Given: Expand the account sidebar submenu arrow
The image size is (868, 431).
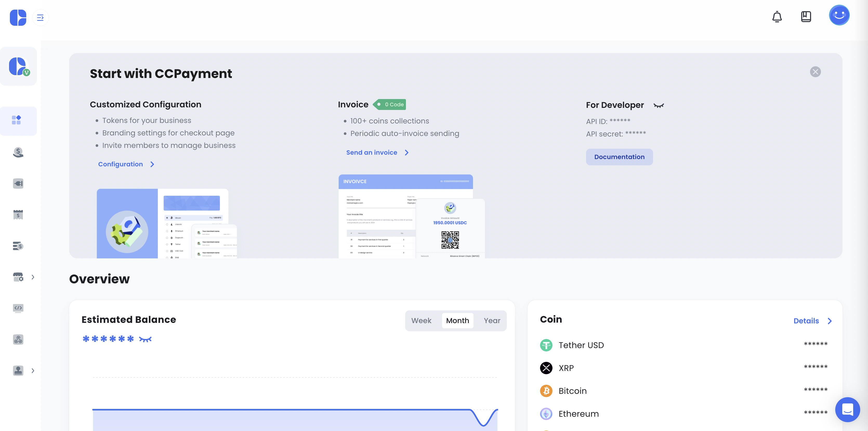Looking at the screenshot, I should (33, 371).
